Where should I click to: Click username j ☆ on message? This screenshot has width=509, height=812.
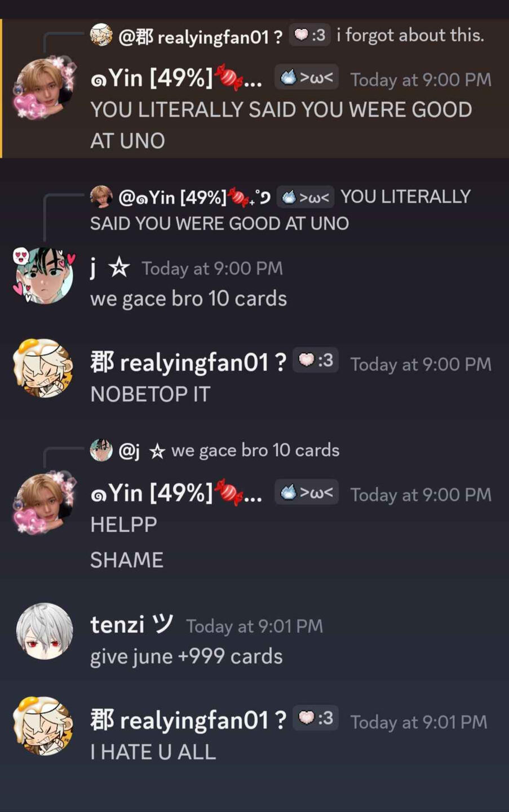tap(110, 268)
